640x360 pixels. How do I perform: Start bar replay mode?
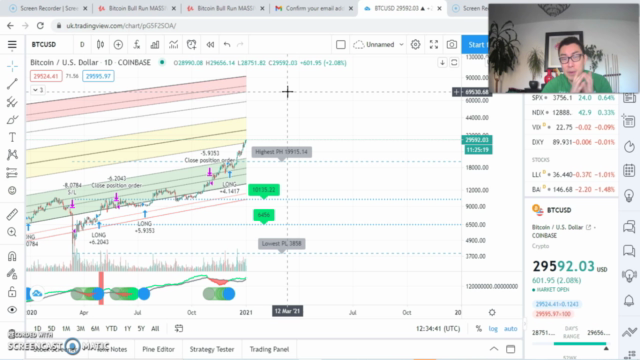click(210, 44)
